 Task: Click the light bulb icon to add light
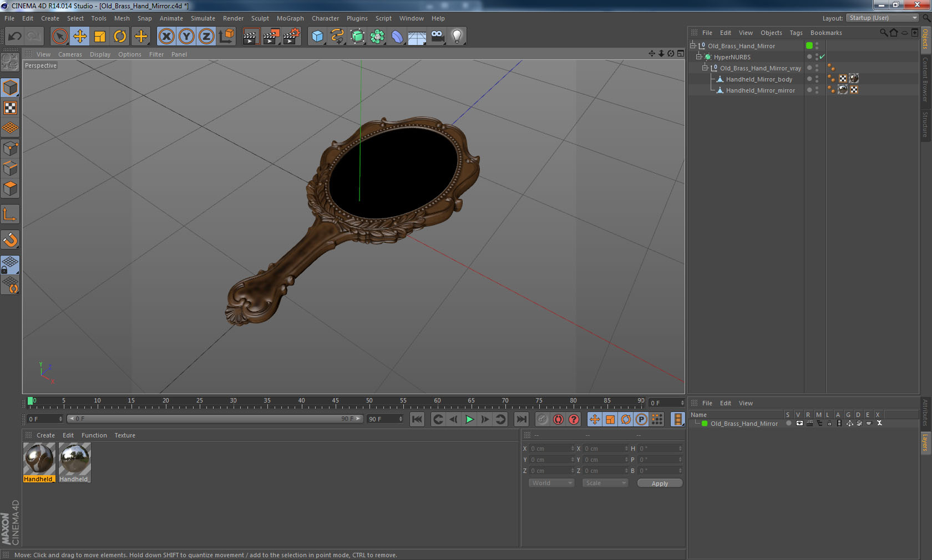click(x=457, y=37)
